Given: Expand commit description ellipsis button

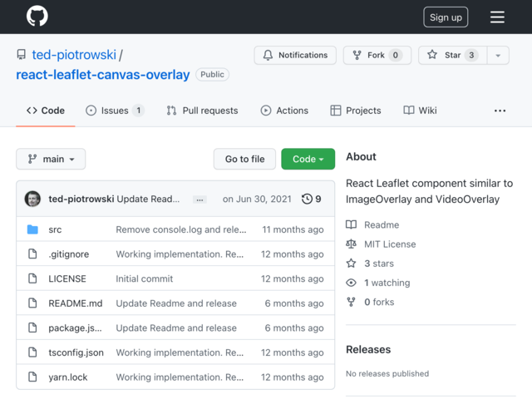Looking at the screenshot, I should point(199,199).
